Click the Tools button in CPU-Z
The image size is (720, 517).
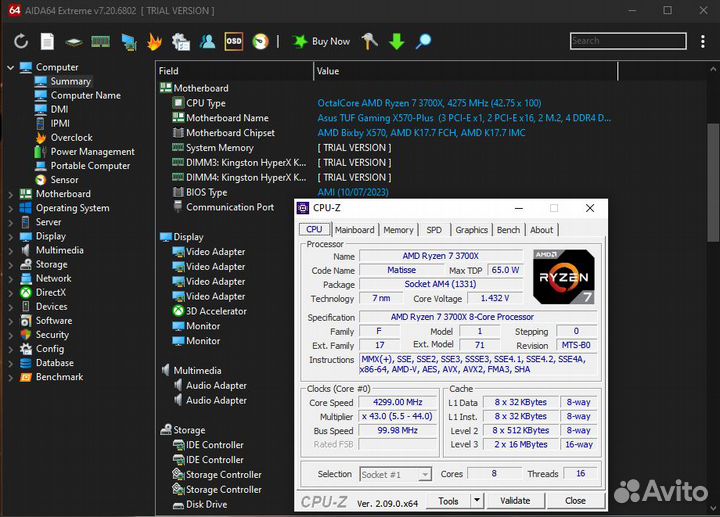448,501
